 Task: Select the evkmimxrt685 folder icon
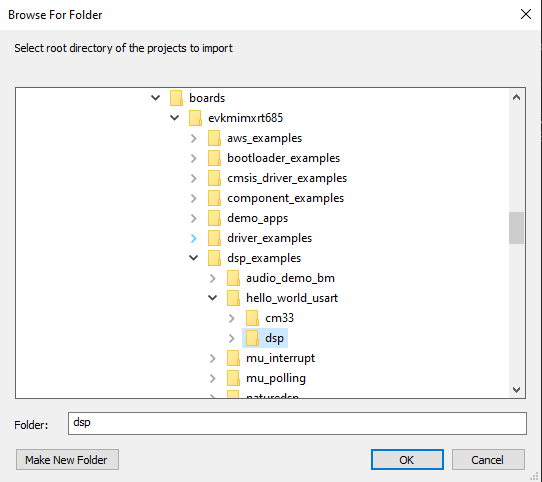[x=195, y=118]
